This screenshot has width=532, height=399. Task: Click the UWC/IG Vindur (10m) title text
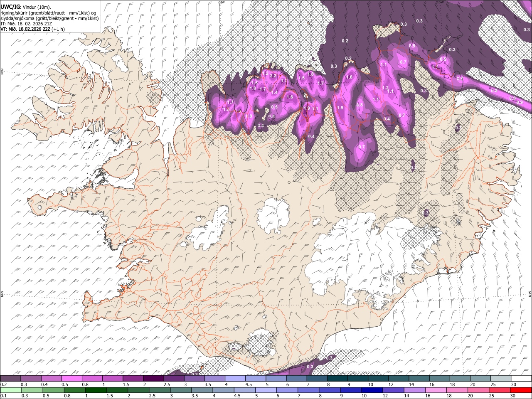tap(26, 6)
